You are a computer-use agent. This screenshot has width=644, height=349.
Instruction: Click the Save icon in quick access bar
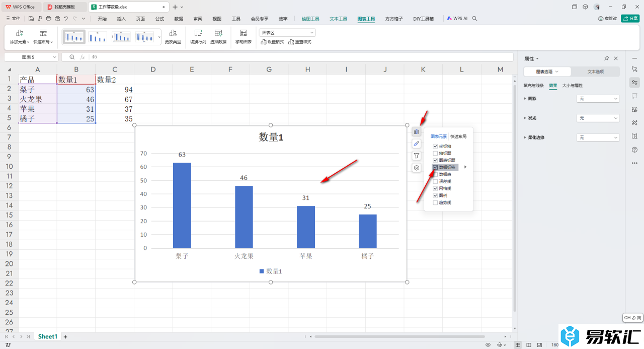[31, 19]
